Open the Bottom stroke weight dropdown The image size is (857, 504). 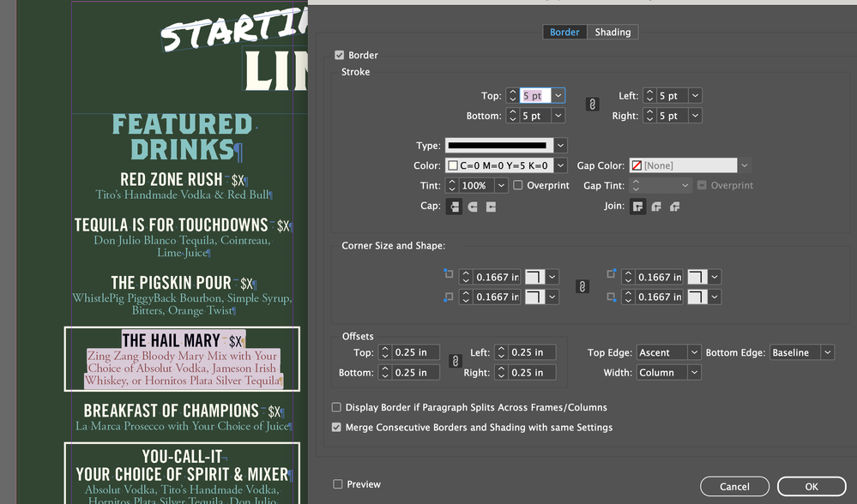coord(558,116)
